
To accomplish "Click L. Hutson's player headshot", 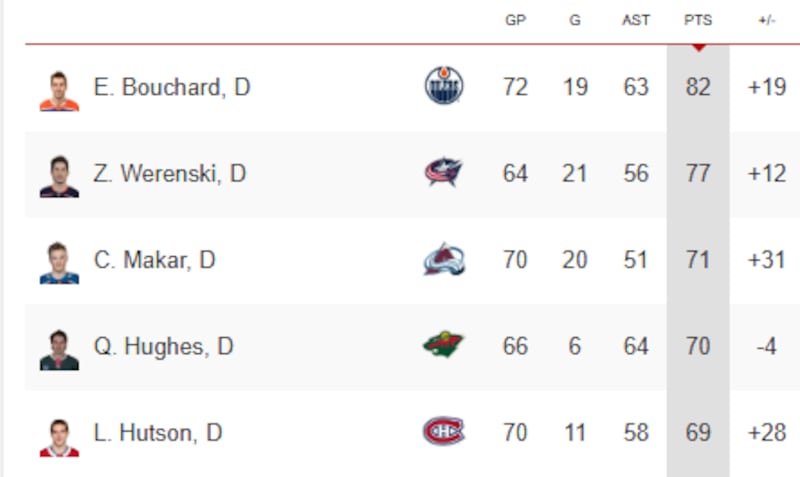I will pos(59,436).
